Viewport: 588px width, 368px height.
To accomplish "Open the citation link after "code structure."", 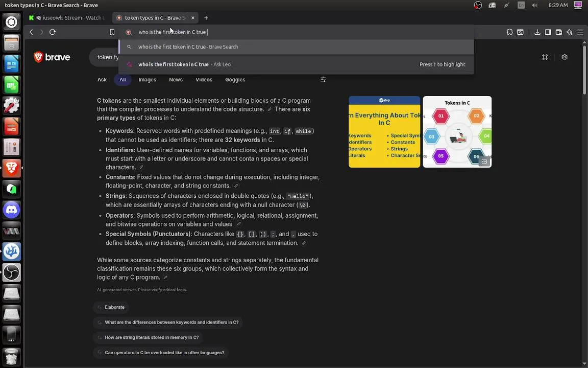I will 269,109.
